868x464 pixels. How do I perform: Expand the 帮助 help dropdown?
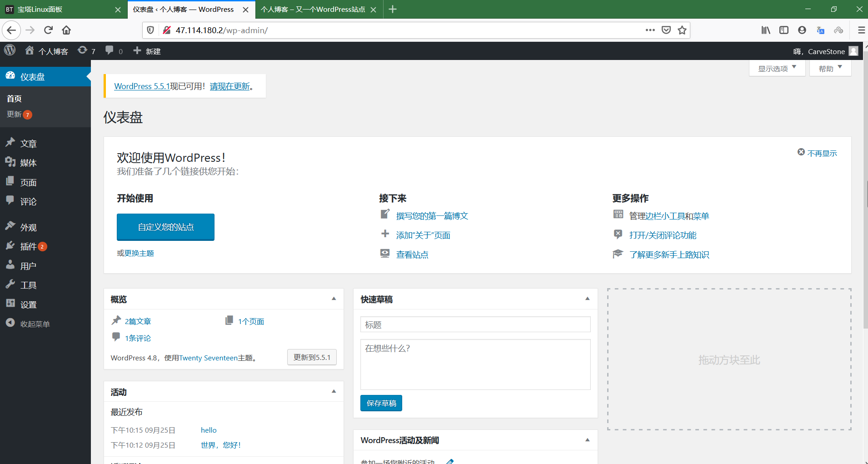[x=830, y=69]
